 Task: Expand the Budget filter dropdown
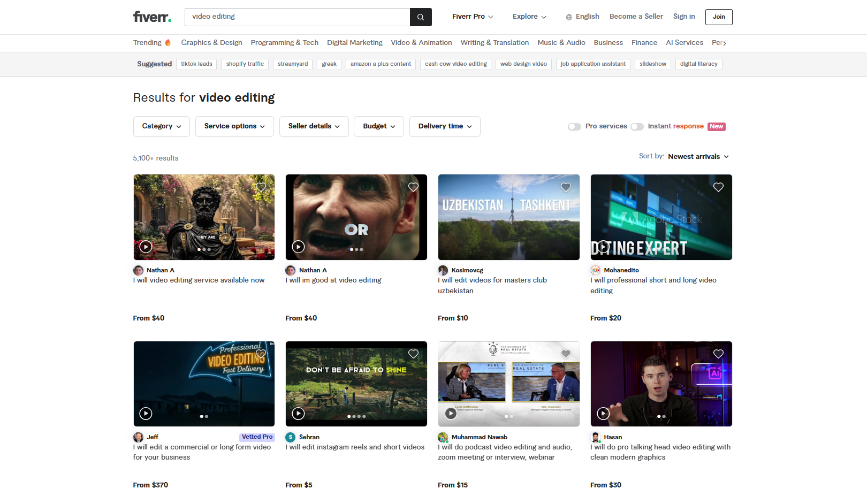(x=378, y=126)
